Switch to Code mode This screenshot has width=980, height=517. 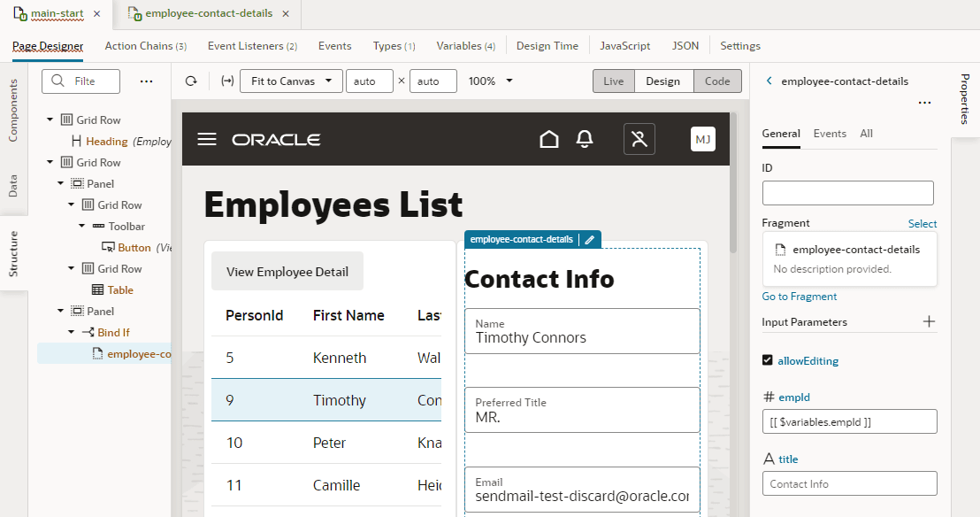[717, 81]
